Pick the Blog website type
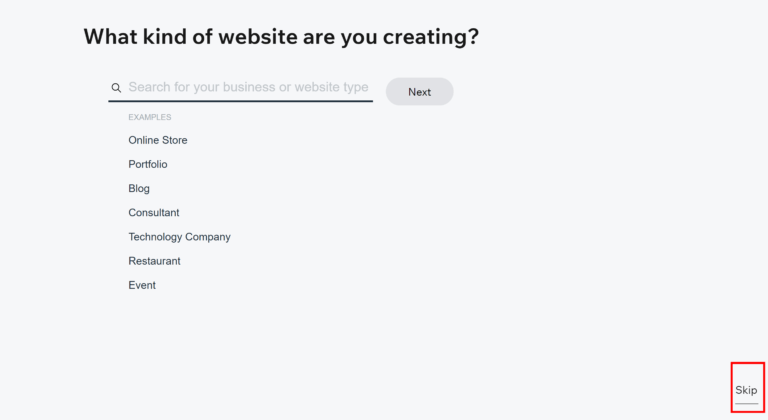The height and width of the screenshot is (420, 768). coord(139,189)
